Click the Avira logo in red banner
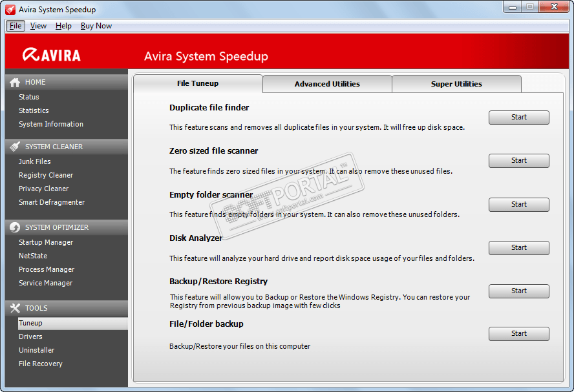574x392 pixels. point(52,55)
